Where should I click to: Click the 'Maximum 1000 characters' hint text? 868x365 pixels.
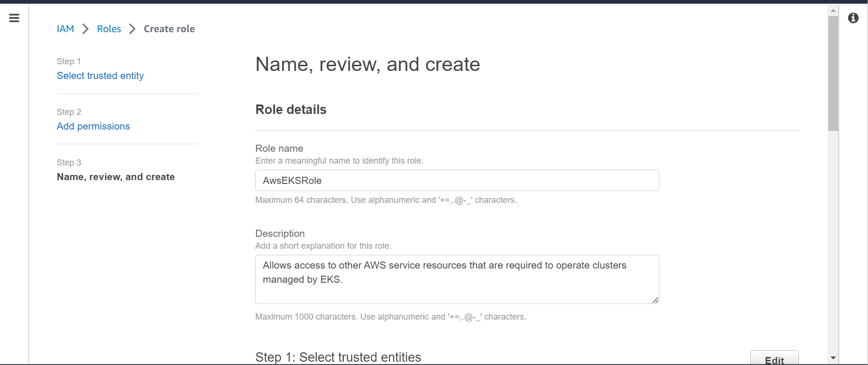[x=391, y=317]
